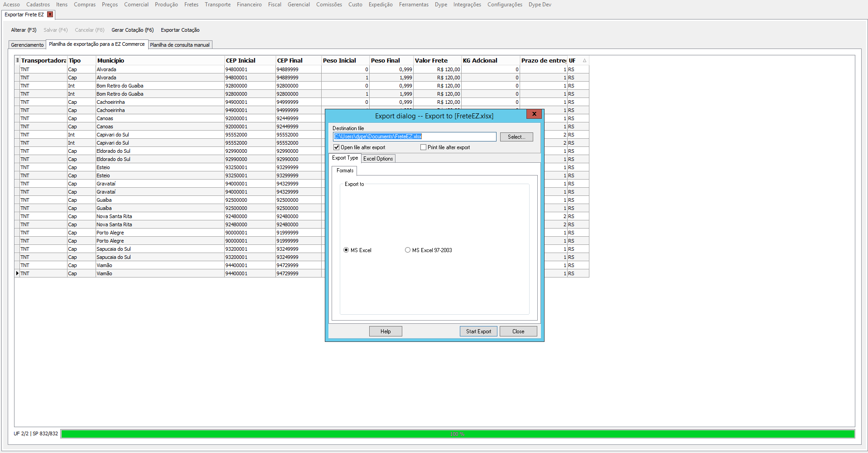Switch to Planilha de consulta manual tab
Image resolution: width=868 pixels, height=453 pixels.
click(180, 45)
